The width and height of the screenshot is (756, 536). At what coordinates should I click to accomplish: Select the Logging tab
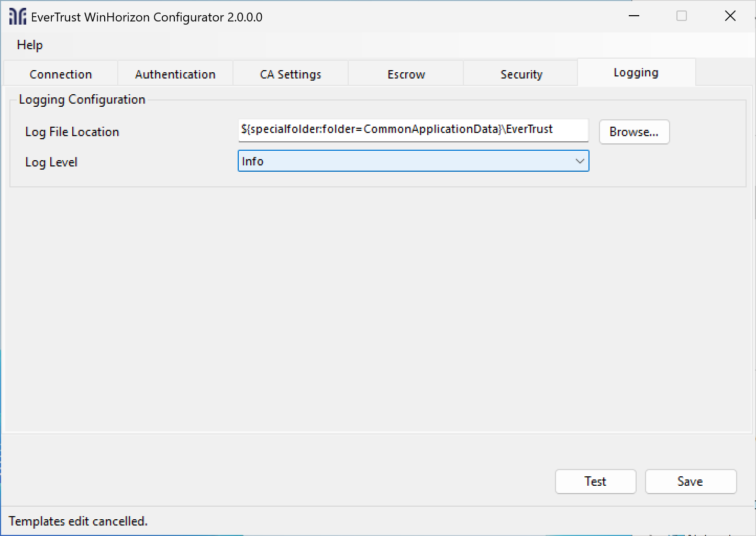636,72
